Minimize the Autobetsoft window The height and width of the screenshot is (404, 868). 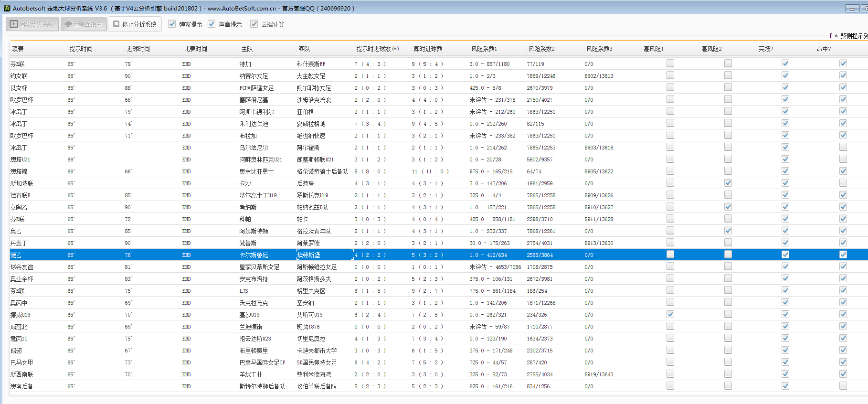pos(852,9)
